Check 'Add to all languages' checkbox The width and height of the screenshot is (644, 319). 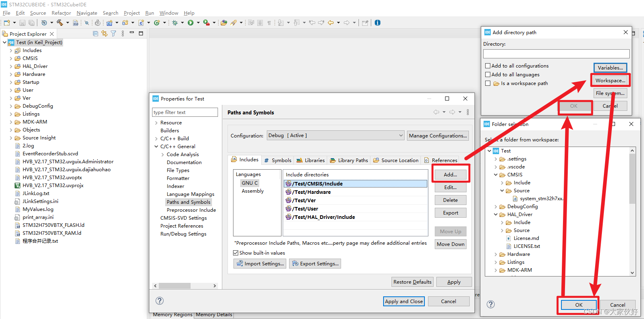(x=488, y=75)
